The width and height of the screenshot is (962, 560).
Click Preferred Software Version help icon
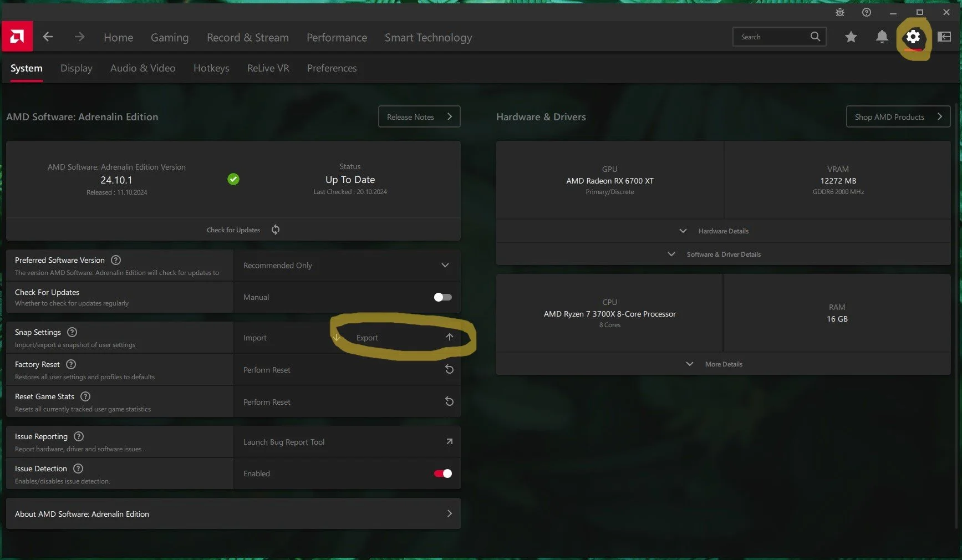[x=116, y=260]
